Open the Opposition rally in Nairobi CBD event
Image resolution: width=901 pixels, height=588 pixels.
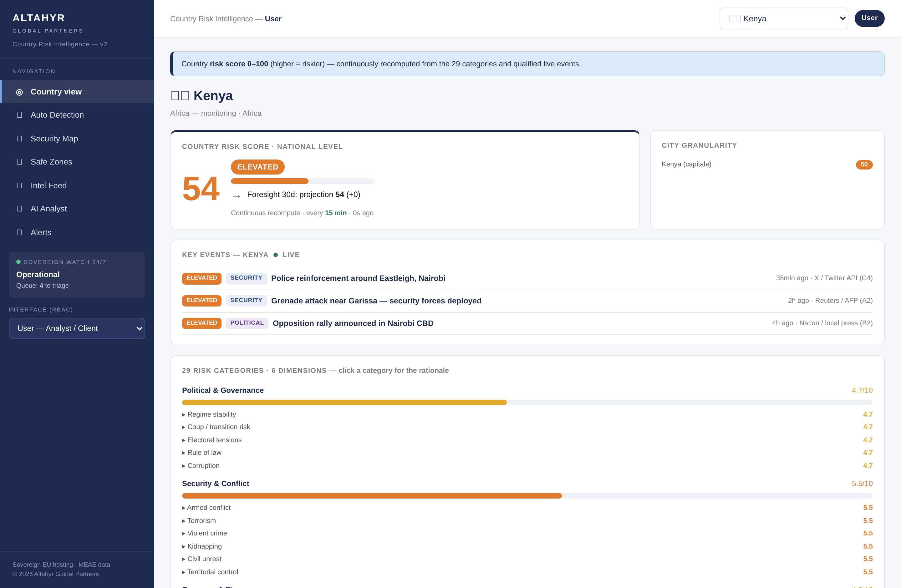point(527,323)
